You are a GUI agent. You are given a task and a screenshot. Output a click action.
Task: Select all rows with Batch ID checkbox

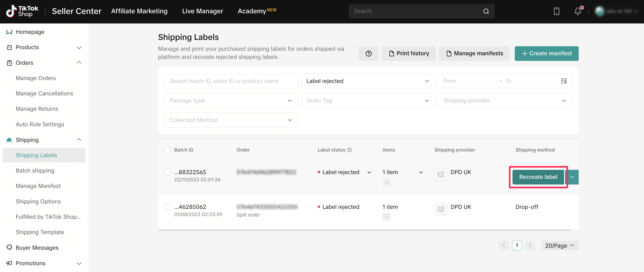click(168, 150)
